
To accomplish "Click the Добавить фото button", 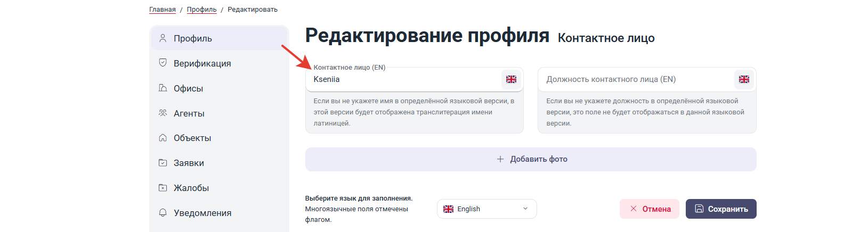I will 531,159.
